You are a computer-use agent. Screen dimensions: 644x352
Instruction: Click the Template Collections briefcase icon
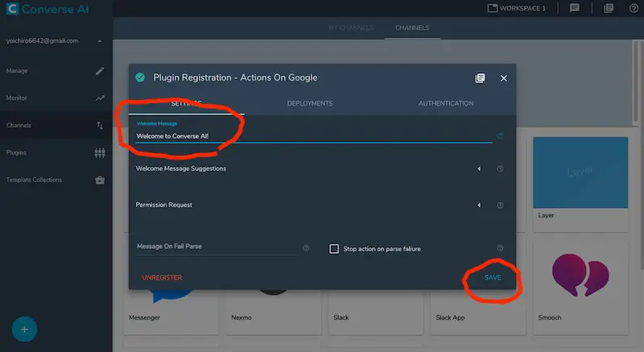click(x=100, y=180)
